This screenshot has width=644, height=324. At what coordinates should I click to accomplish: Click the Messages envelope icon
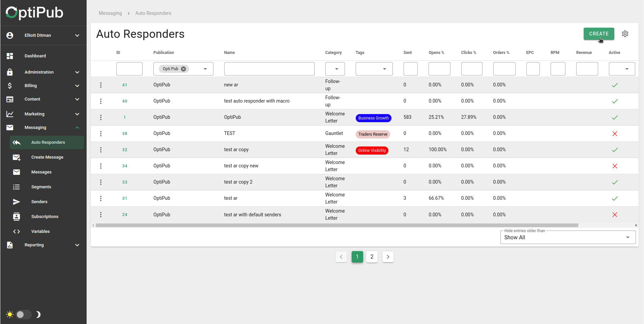point(17,172)
